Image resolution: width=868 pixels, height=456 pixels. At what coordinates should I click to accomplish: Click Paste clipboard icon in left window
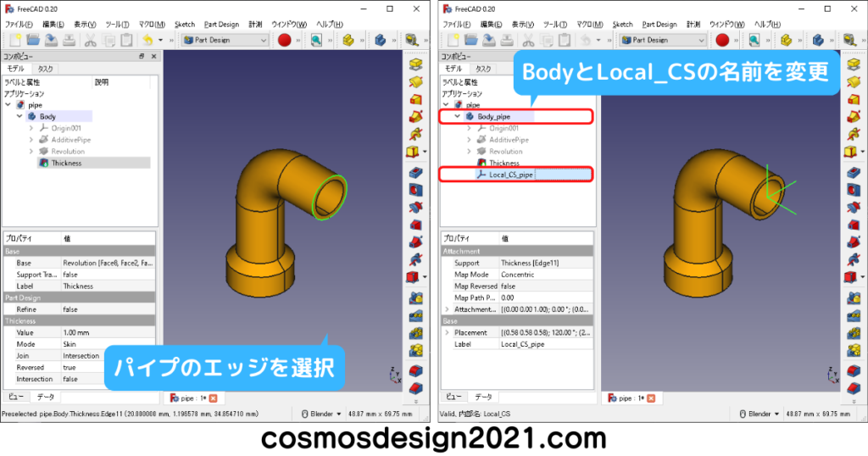tap(127, 40)
